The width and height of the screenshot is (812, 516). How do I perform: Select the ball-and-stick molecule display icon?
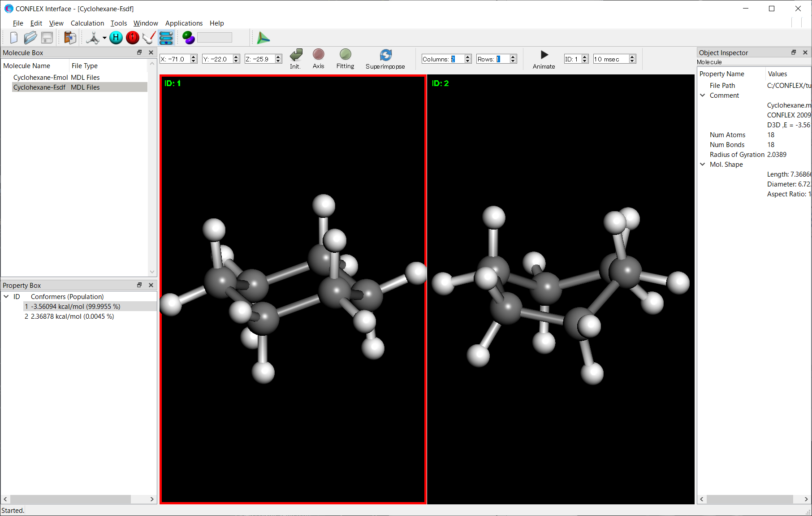click(93, 38)
